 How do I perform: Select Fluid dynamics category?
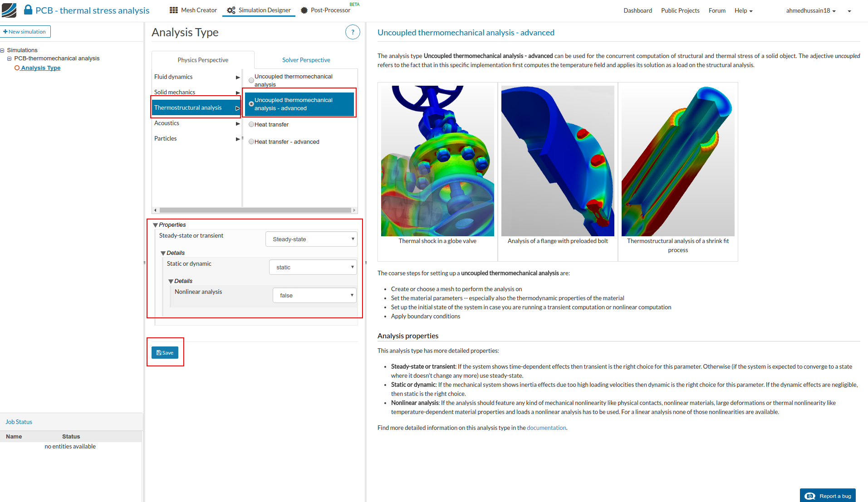click(196, 77)
